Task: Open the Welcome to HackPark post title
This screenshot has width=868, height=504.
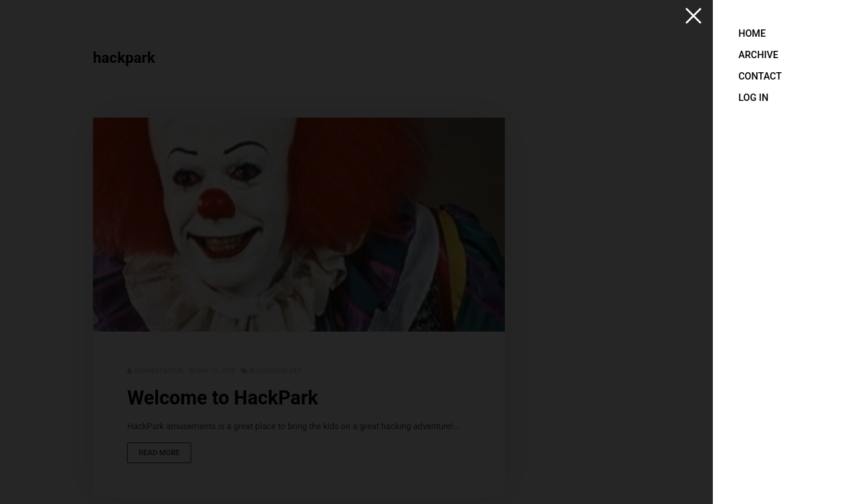Action: (222, 398)
